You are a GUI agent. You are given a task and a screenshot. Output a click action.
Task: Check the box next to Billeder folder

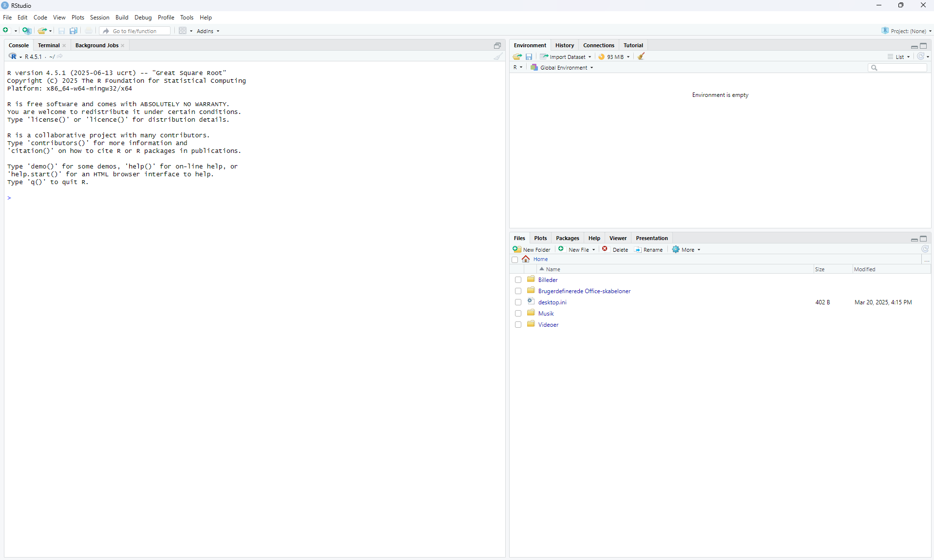pyautogui.click(x=518, y=280)
